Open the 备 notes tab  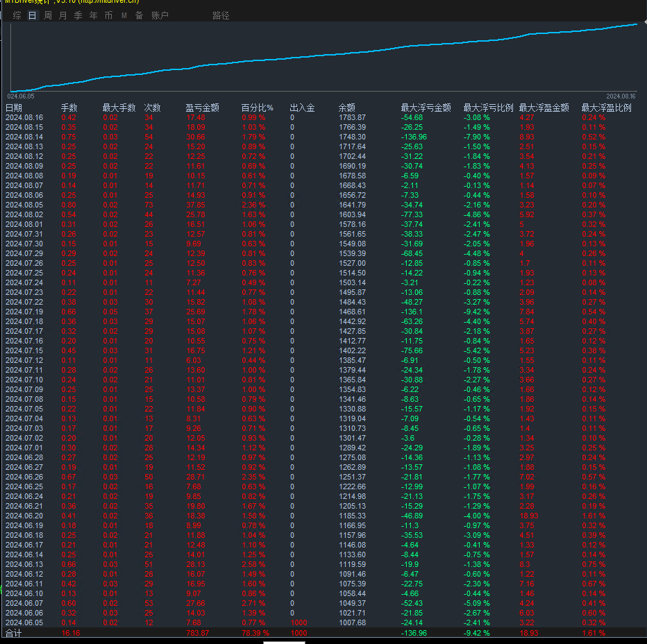tap(140, 15)
